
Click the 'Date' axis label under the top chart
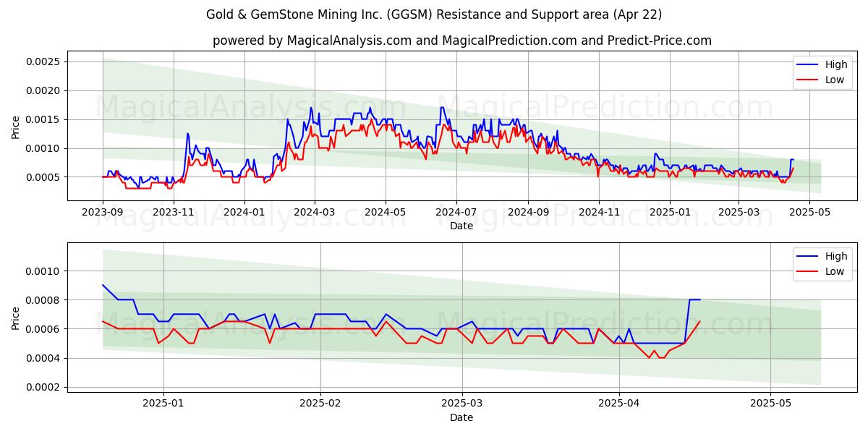[x=461, y=226]
